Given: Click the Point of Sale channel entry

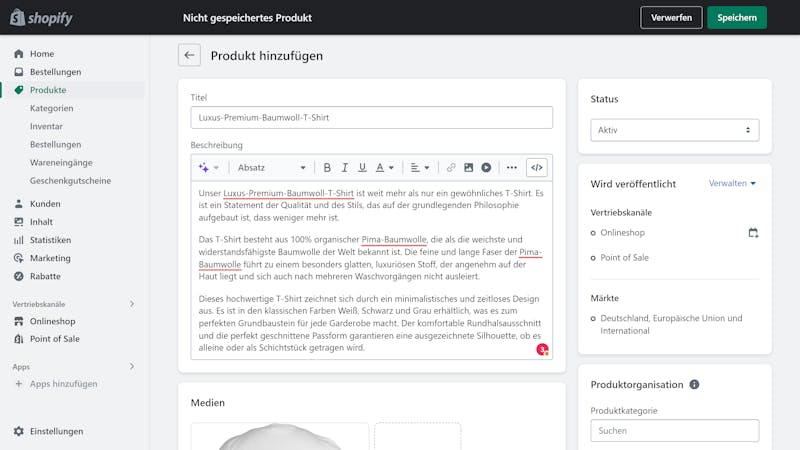Looking at the screenshot, I should 624,258.
